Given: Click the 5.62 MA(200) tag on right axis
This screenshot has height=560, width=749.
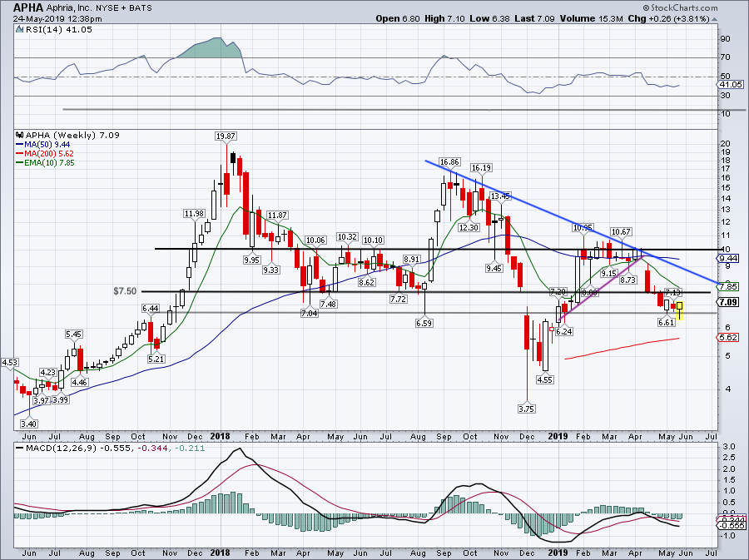Looking at the screenshot, I should (x=729, y=338).
